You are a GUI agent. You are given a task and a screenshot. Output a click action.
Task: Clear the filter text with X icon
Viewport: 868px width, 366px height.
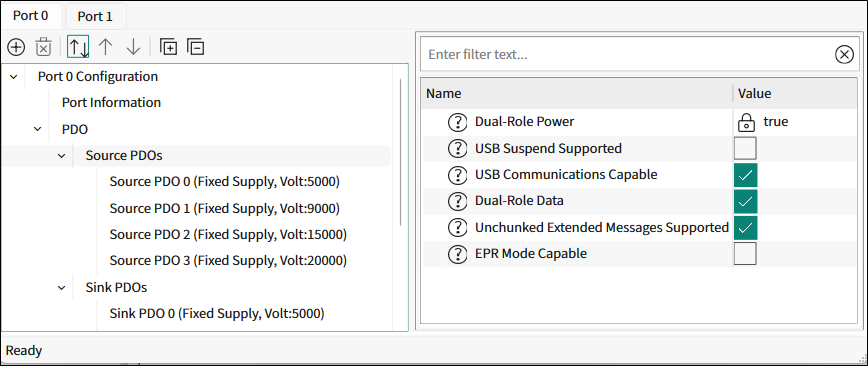tap(844, 54)
